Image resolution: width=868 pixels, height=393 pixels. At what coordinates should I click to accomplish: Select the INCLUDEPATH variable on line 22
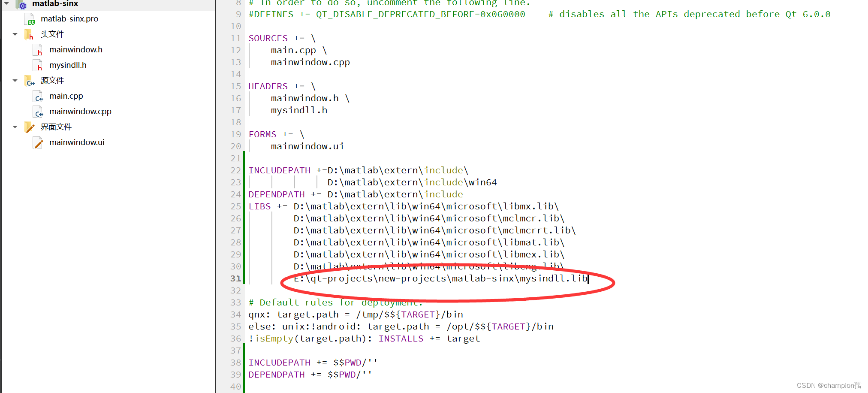(279, 170)
